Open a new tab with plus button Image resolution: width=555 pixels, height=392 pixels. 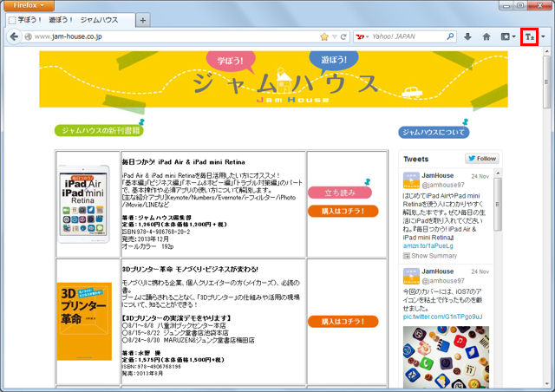click(143, 21)
